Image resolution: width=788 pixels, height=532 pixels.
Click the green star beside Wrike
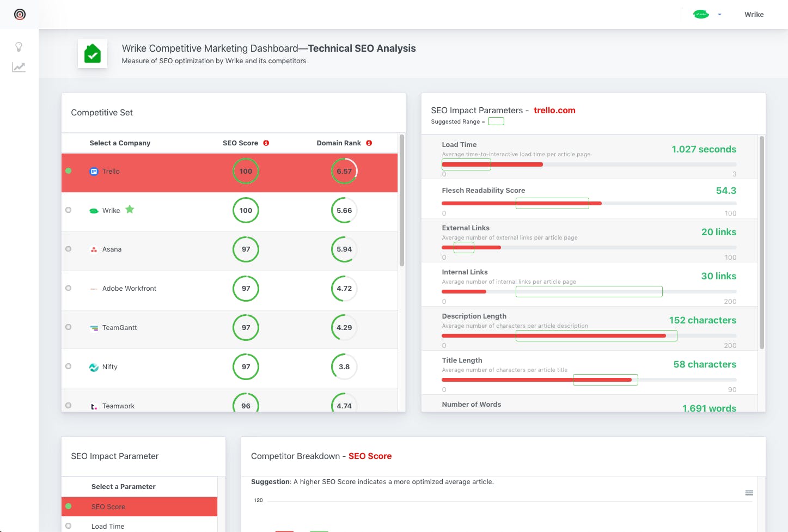tap(130, 209)
